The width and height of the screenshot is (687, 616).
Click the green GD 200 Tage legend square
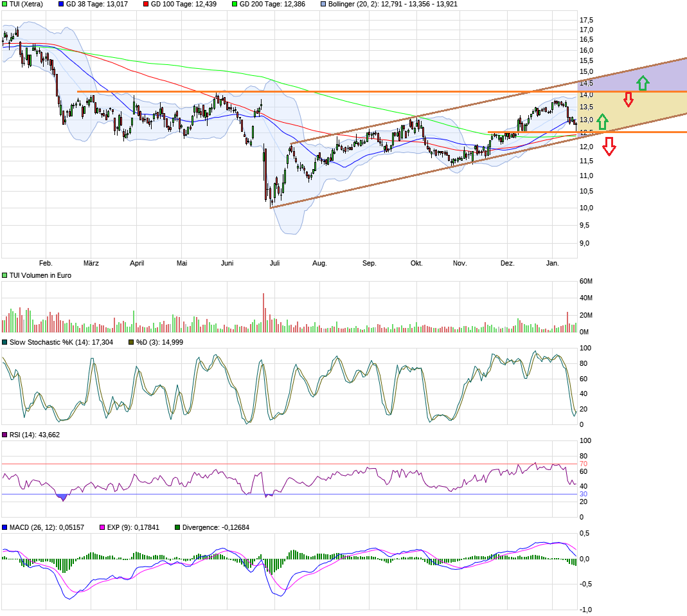pos(235,4)
